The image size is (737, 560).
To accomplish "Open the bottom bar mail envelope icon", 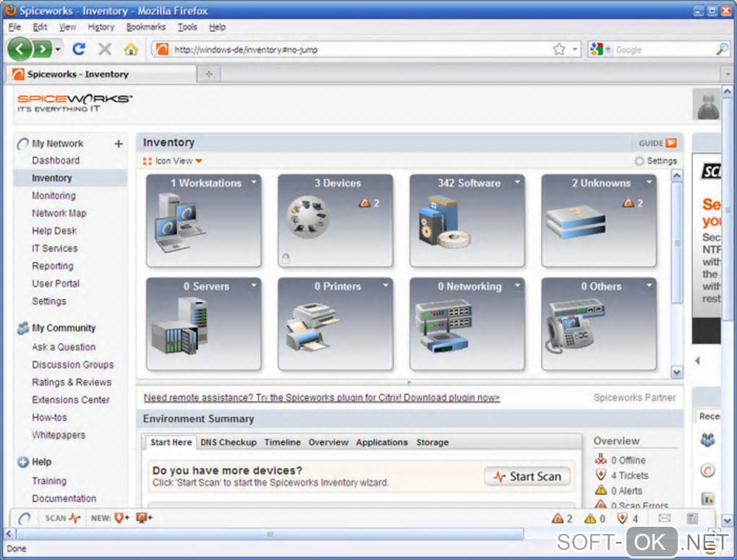I will pyautogui.click(x=664, y=518).
